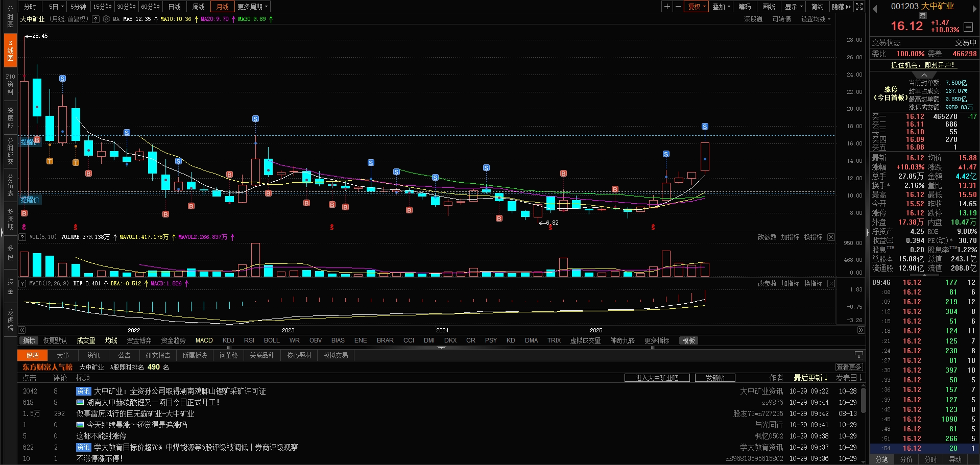Click the zoom-in plus icon on chart toolbar
This screenshot has width=980, height=465.
[x=667, y=7]
